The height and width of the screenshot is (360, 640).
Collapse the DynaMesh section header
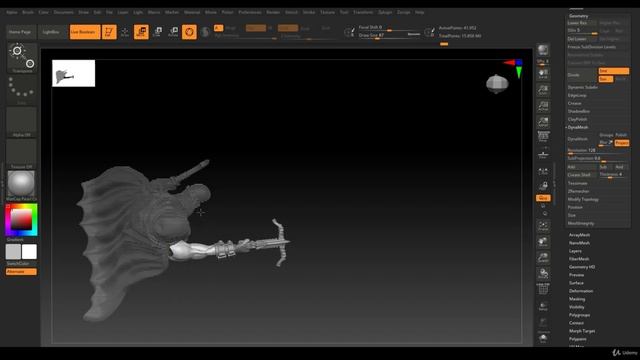(x=578, y=127)
